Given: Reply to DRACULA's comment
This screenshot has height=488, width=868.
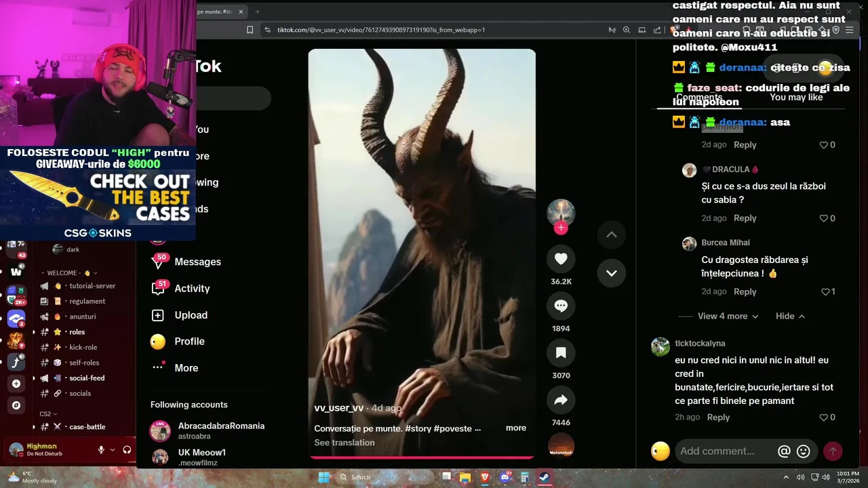Looking at the screenshot, I should point(745,218).
